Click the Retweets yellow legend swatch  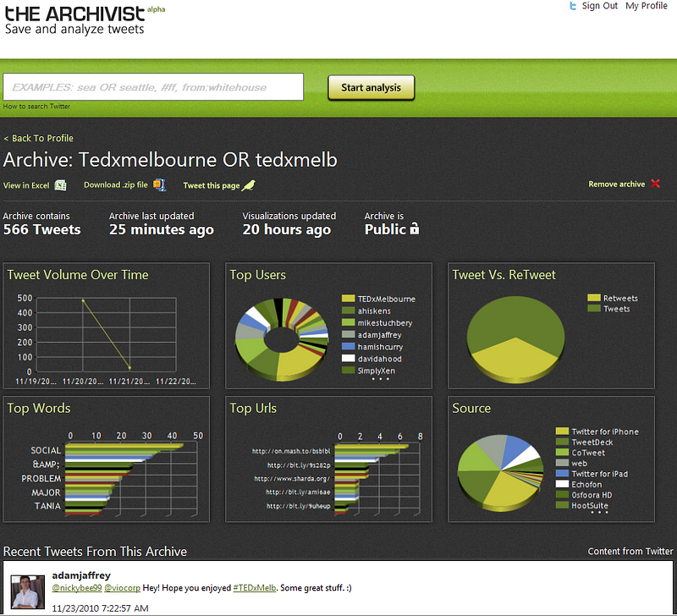coord(594,298)
